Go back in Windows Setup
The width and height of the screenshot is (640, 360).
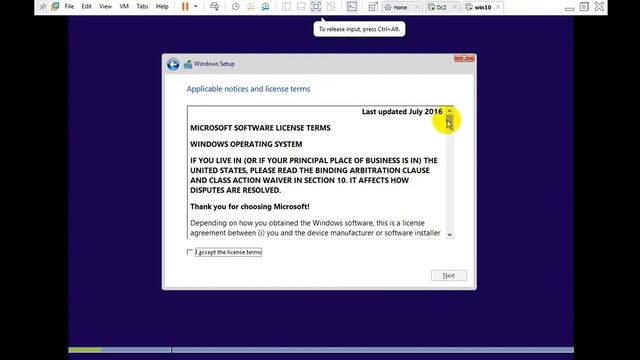[173, 64]
